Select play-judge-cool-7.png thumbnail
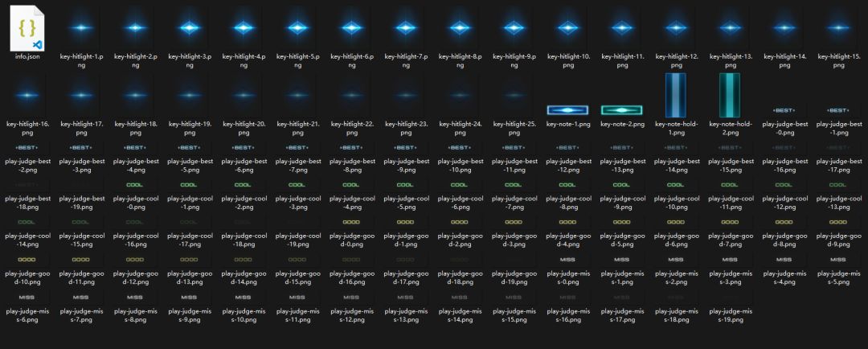This screenshot has width=868, height=349. 514,185
